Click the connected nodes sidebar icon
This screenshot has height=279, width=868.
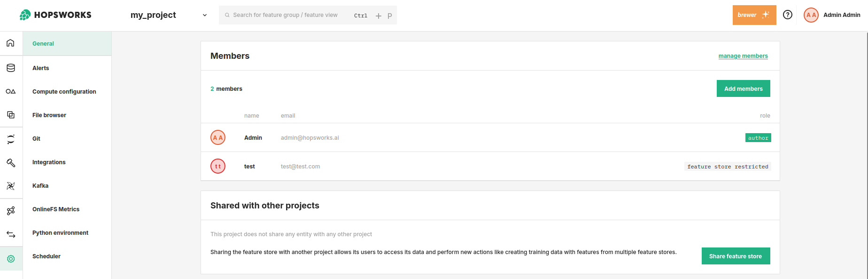[11, 211]
